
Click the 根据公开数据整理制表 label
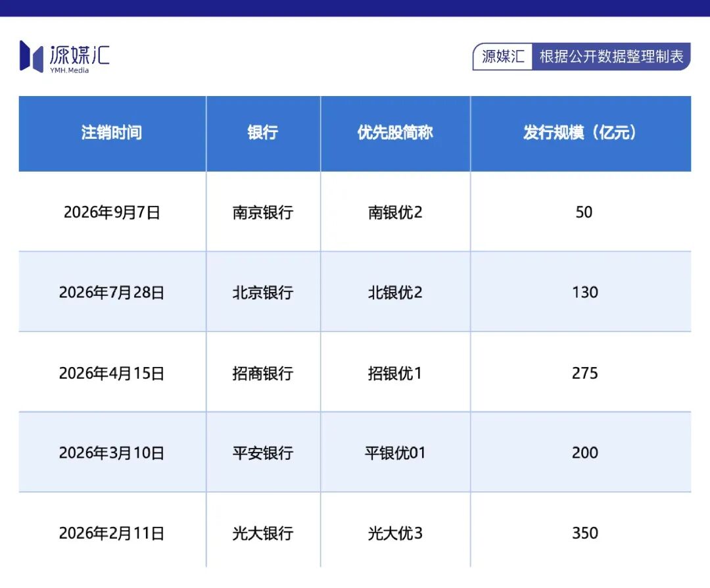click(611, 57)
